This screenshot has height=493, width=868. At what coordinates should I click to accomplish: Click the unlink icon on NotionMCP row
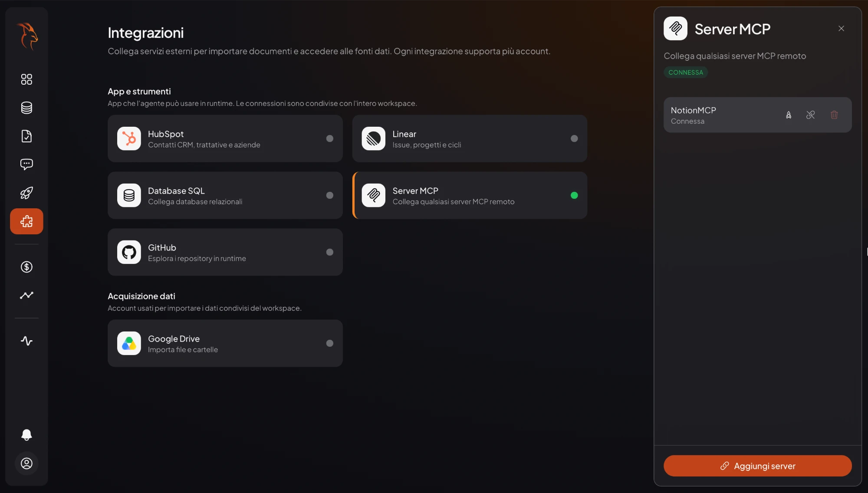(x=810, y=115)
